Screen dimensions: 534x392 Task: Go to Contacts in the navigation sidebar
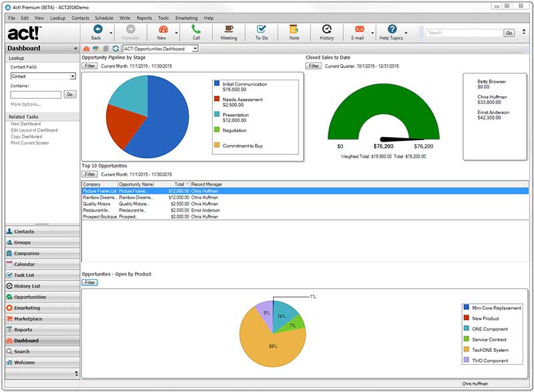(43, 232)
